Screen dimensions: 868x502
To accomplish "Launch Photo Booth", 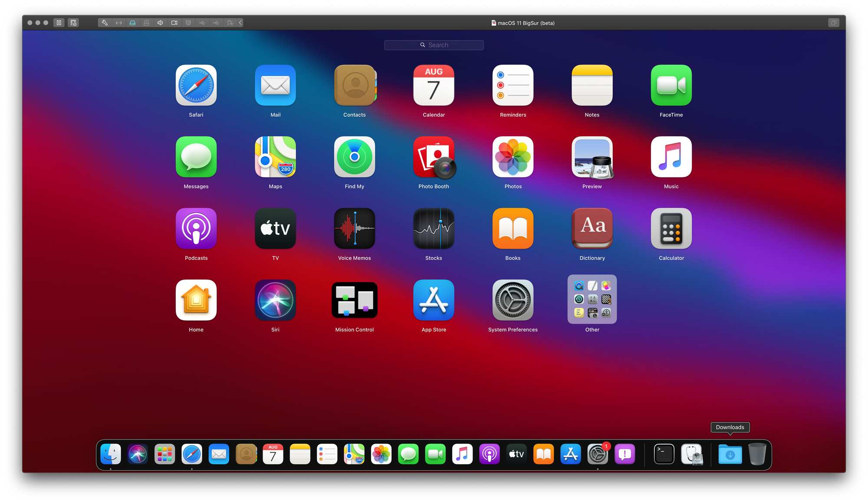I will pos(434,157).
